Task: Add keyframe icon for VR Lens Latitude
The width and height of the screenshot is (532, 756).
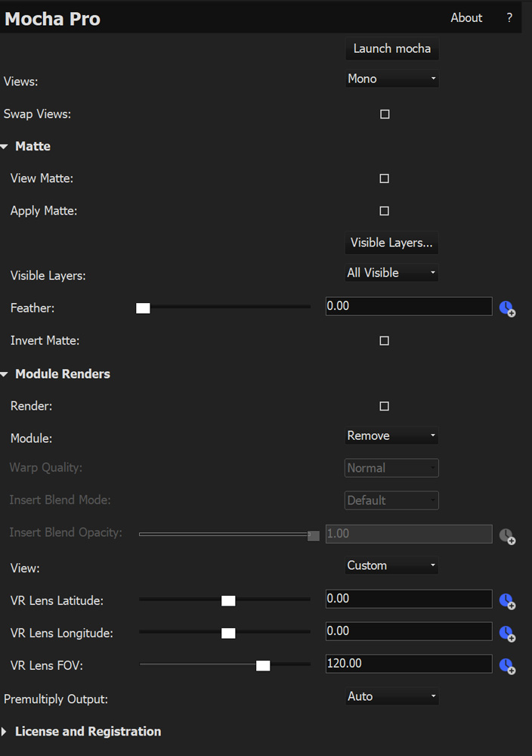Action: click(507, 601)
